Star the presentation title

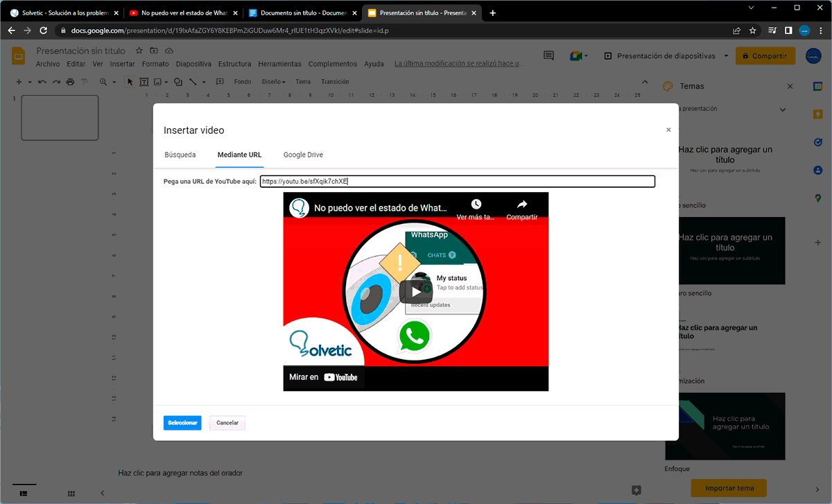pos(139,51)
